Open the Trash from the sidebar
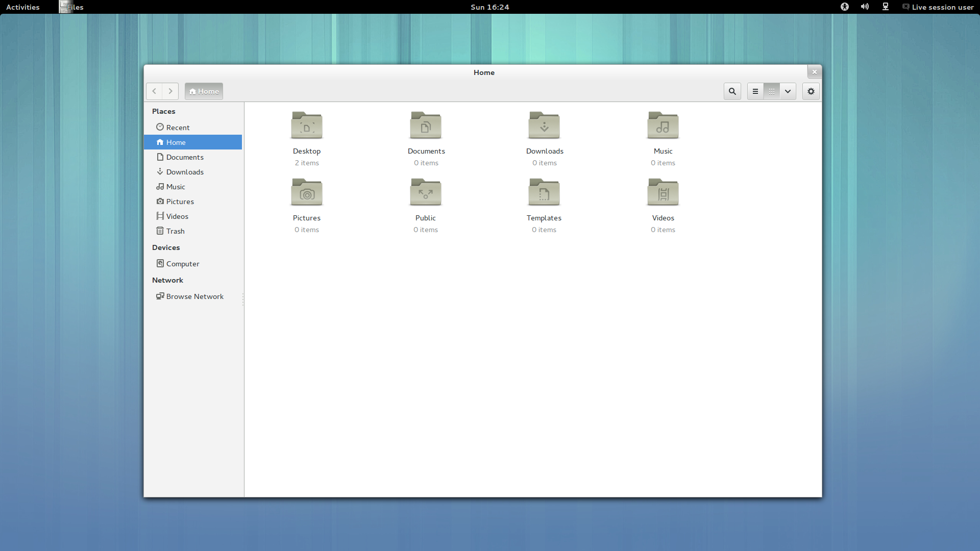 pos(175,231)
